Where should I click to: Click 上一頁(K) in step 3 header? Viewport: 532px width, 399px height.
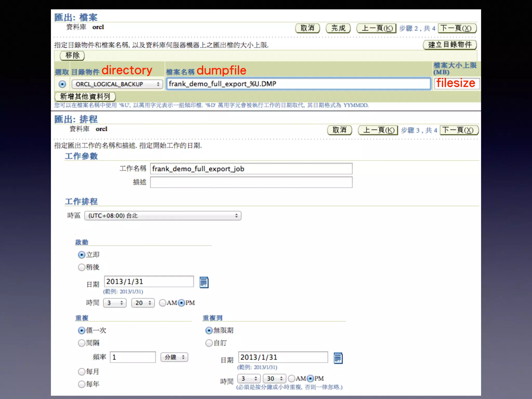coord(378,130)
